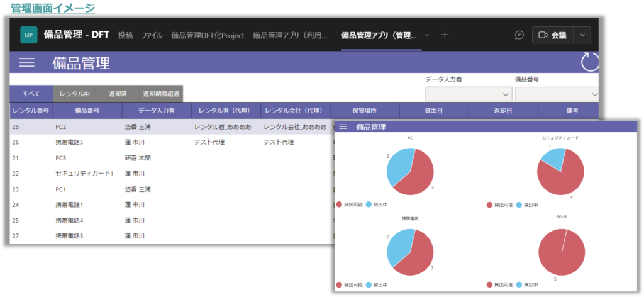644x297 pixels.
Task: Add a new tab with plus icon
Action: tap(445, 35)
